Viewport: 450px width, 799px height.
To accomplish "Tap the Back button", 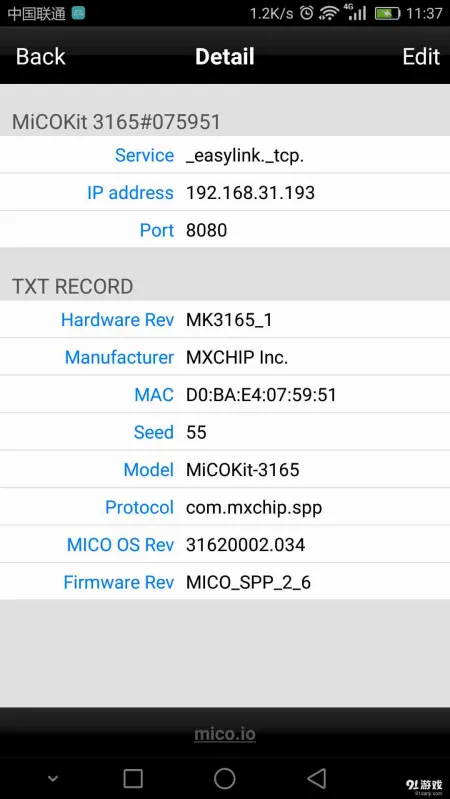I will click(41, 57).
